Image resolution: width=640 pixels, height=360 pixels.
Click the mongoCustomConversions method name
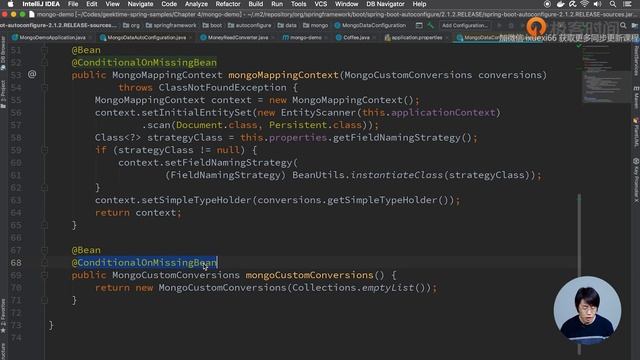[x=309, y=275]
